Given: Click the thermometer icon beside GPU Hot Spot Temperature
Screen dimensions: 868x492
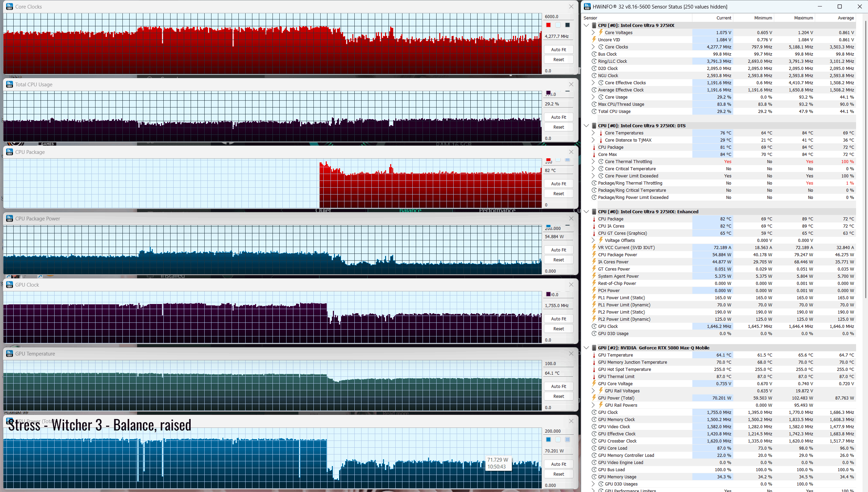Looking at the screenshot, I should [594, 369].
